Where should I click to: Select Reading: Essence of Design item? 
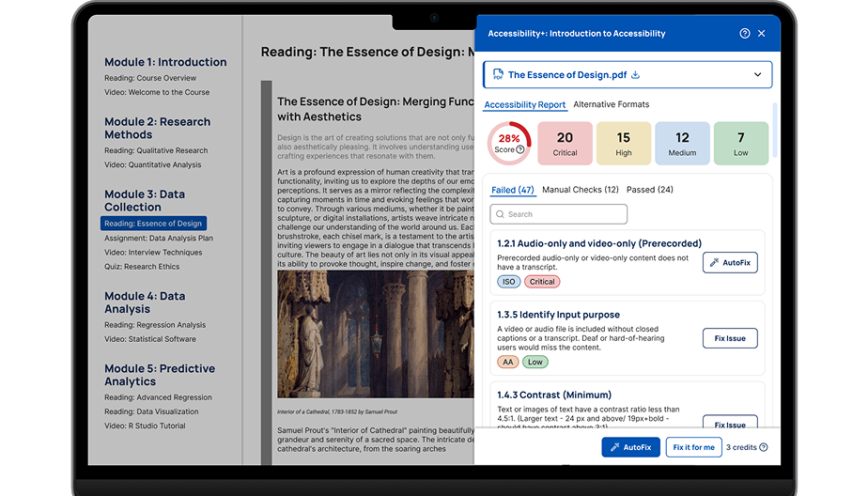click(153, 224)
